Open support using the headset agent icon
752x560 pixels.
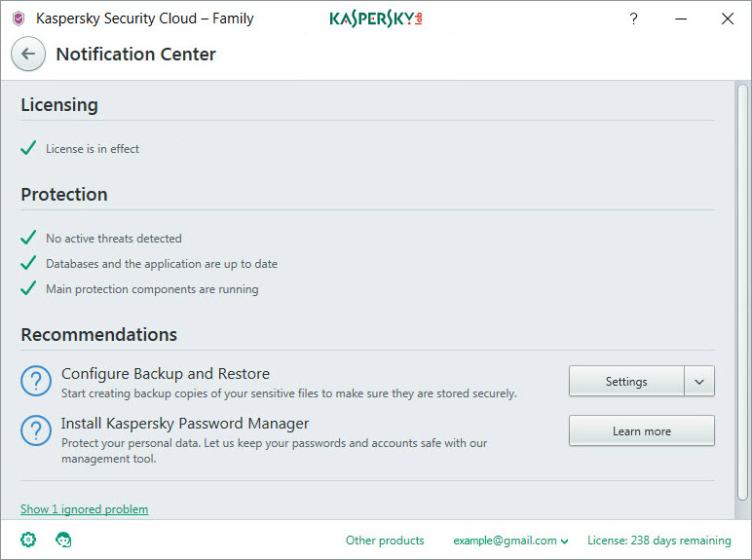coord(63,540)
